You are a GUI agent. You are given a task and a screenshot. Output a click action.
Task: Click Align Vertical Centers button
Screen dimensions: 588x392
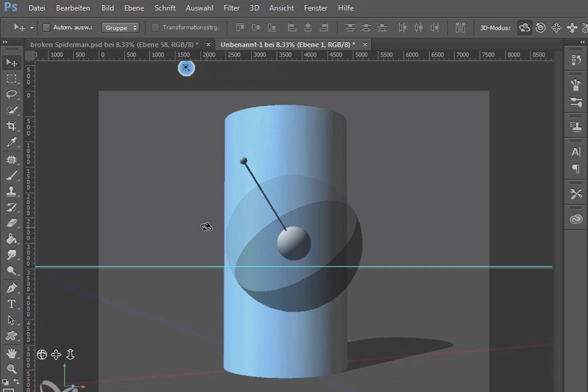click(256, 28)
